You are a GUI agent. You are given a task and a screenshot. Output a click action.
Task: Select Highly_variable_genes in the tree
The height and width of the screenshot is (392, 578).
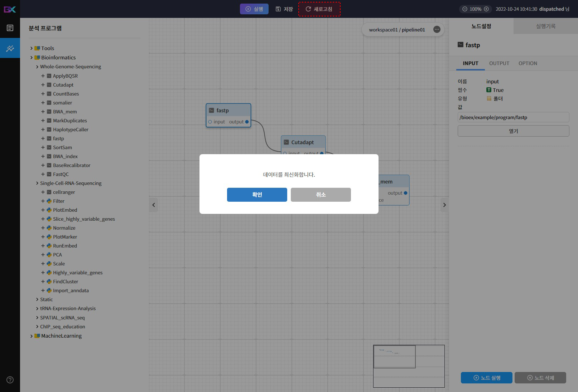click(78, 273)
